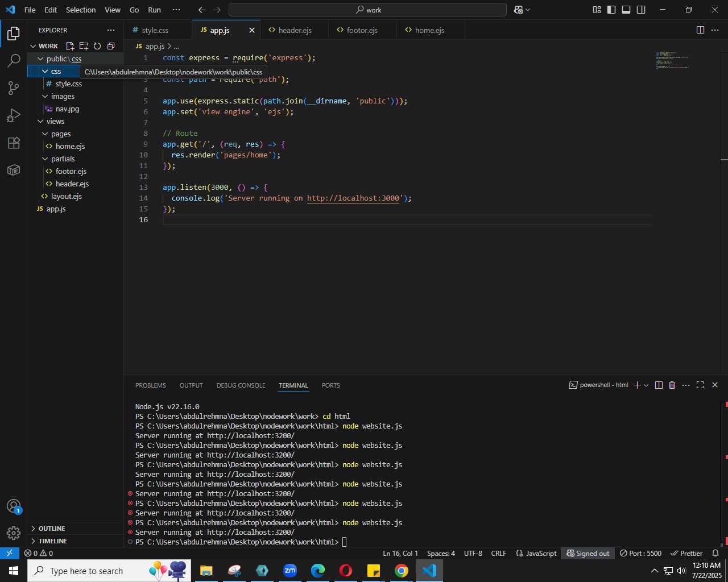Refresh the Explorer file tree

click(x=97, y=46)
